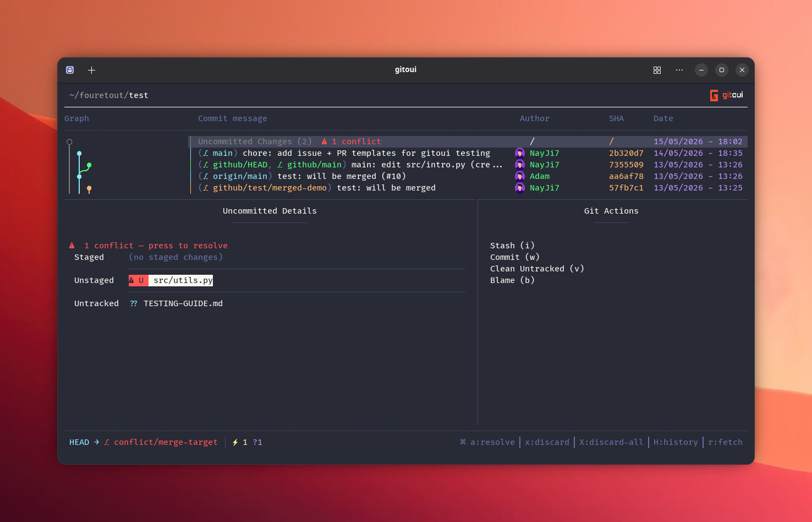Click the ~/fouretout/test repository path

109,95
